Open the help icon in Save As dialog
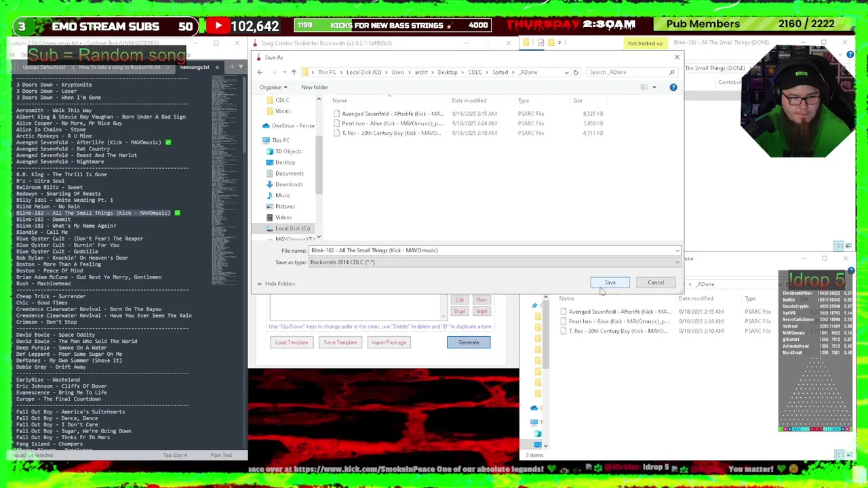Image resolution: width=868 pixels, height=488 pixels. point(673,87)
